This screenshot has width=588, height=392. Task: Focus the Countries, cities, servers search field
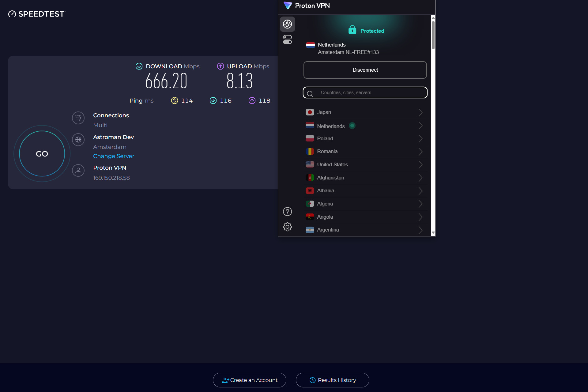[365, 92]
